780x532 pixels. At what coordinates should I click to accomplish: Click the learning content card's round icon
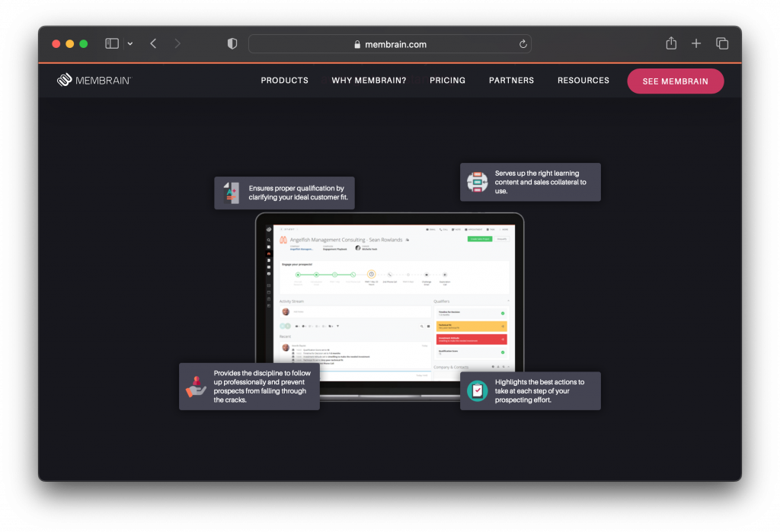pos(477,182)
